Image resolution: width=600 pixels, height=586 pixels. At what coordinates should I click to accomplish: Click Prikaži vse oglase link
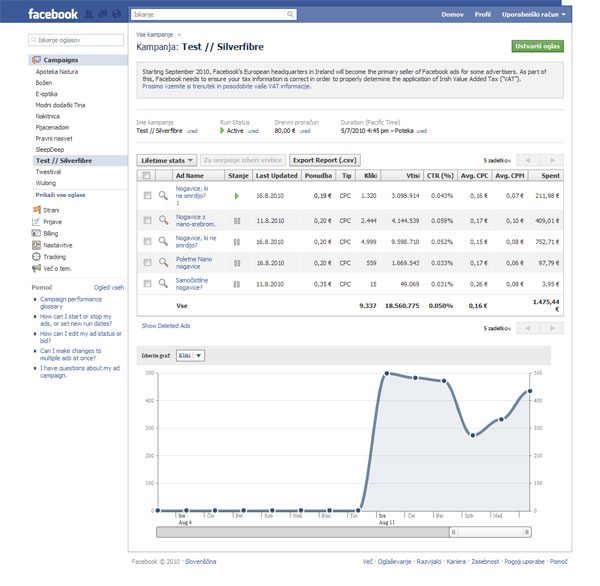click(x=60, y=195)
